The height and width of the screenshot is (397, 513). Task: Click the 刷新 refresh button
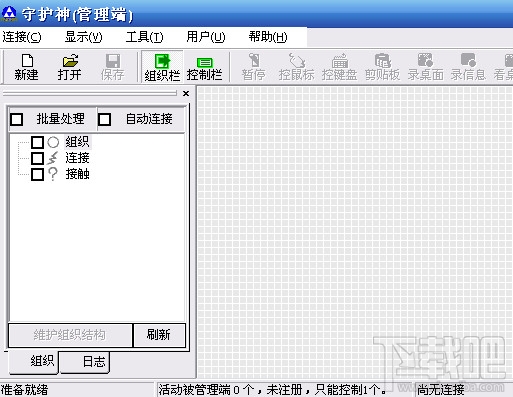159,335
